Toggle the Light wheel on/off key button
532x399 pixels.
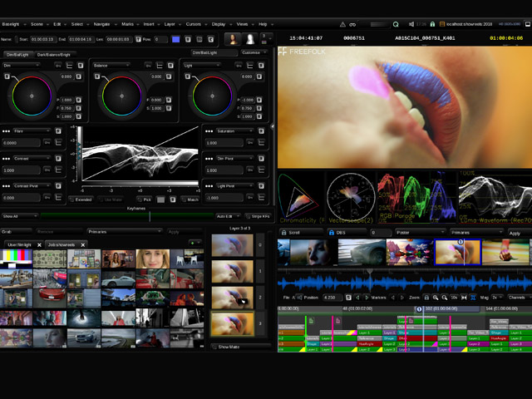pos(239,65)
